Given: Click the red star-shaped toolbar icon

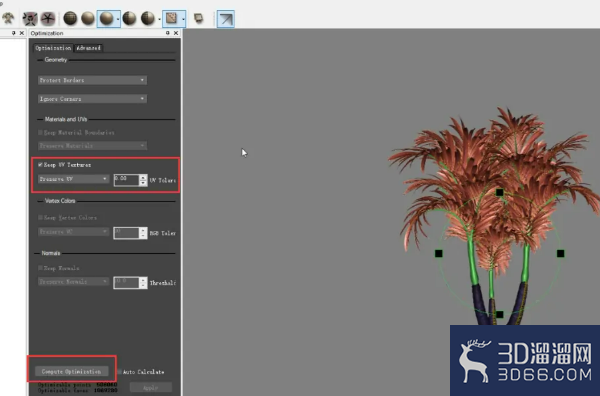Looking at the screenshot, I should pos(48,18).
